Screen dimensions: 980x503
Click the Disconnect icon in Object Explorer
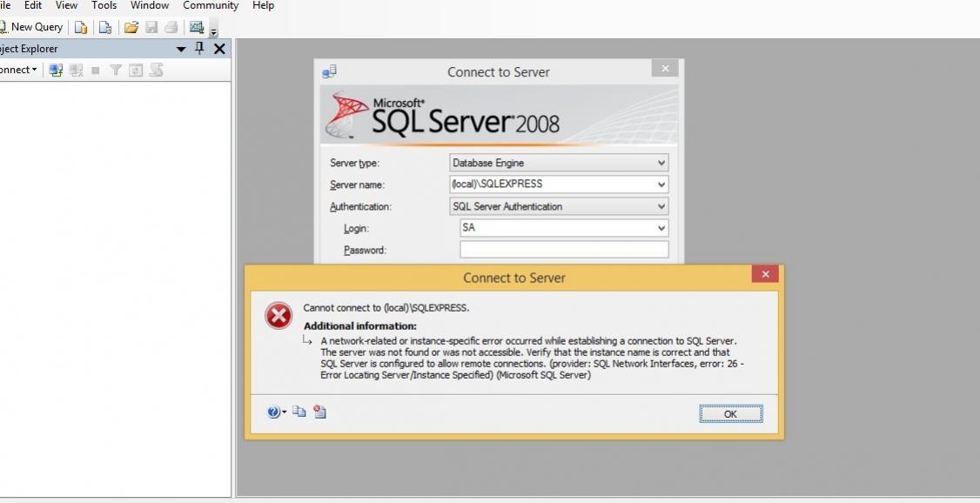click(77, 70)
